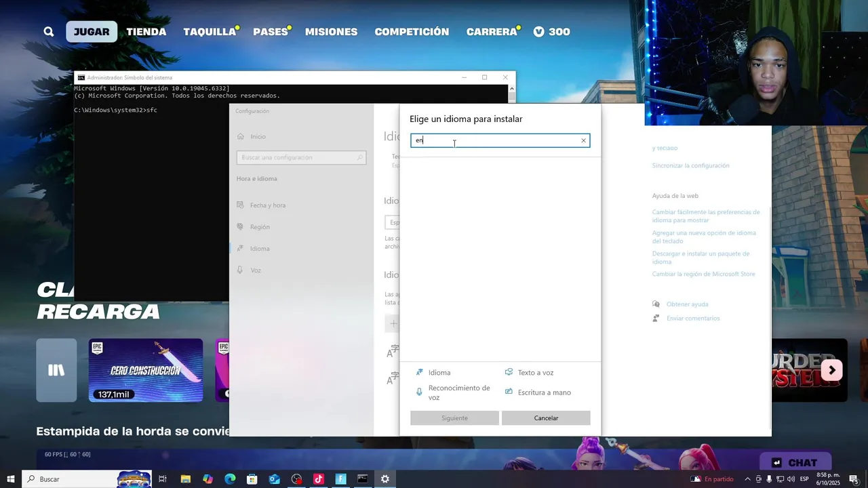Screen dimensions: 868x488
Task: Open Outlook from the taskbar
Action: click(x=274, y=479)
